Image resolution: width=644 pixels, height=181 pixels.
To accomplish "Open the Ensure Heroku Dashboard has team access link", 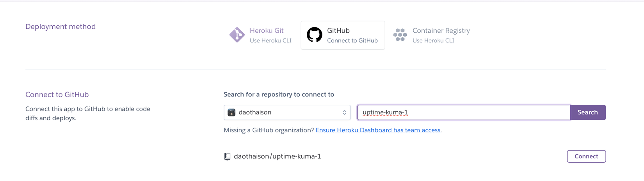I will click(378, 130).
